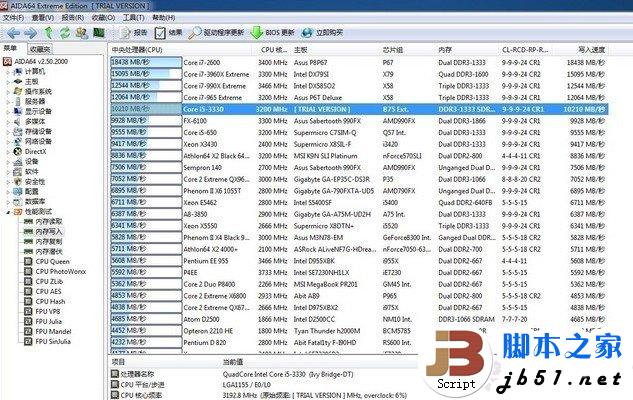Select the 内存写入 memory write item

[48, 232]
